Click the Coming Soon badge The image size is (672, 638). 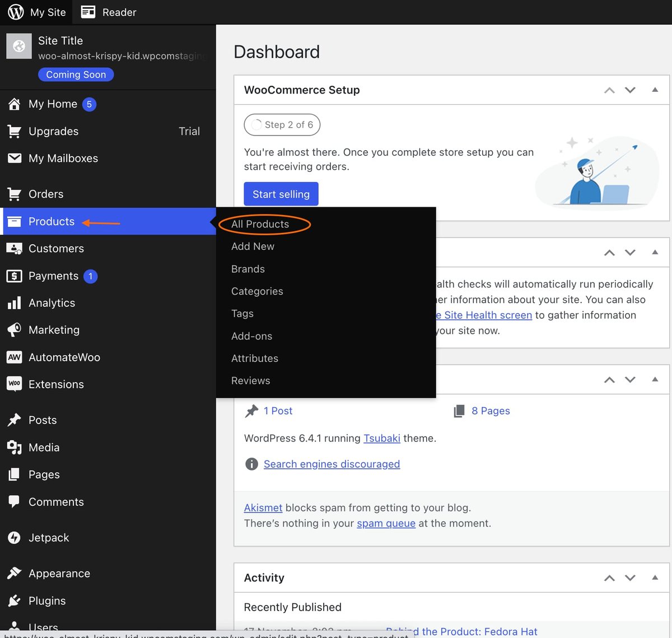point(76,74)
